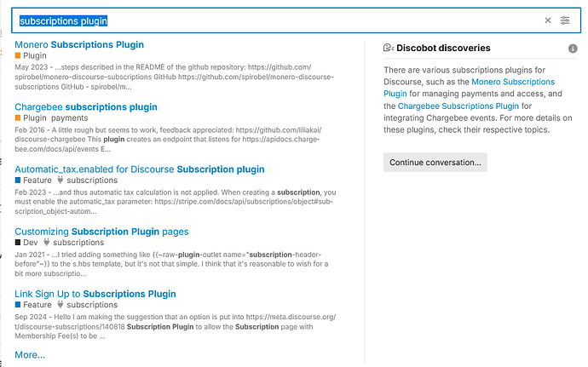
Task: Click the payments tag under Chargebee result
Action: pos(69,118)
